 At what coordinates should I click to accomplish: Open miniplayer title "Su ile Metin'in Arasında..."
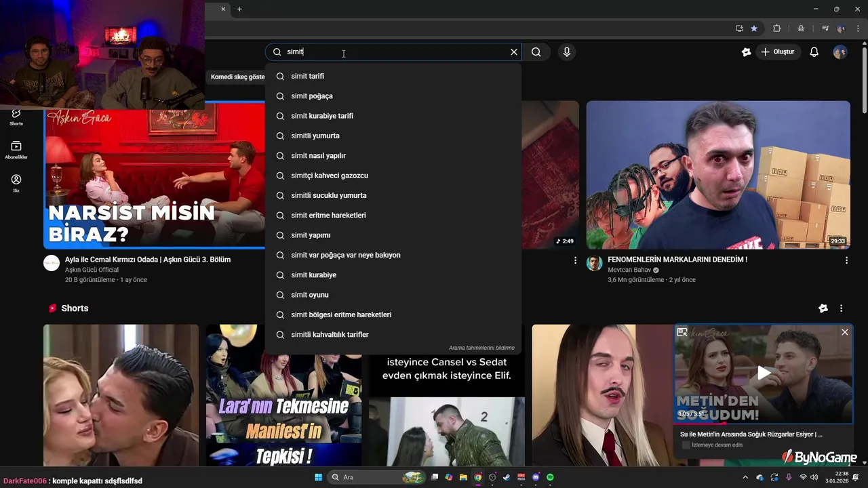751,434
